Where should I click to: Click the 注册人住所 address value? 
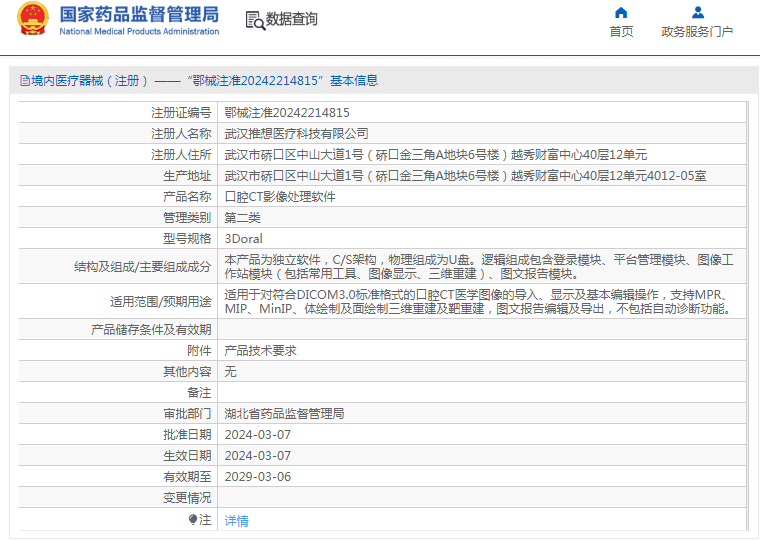point(435,155)
